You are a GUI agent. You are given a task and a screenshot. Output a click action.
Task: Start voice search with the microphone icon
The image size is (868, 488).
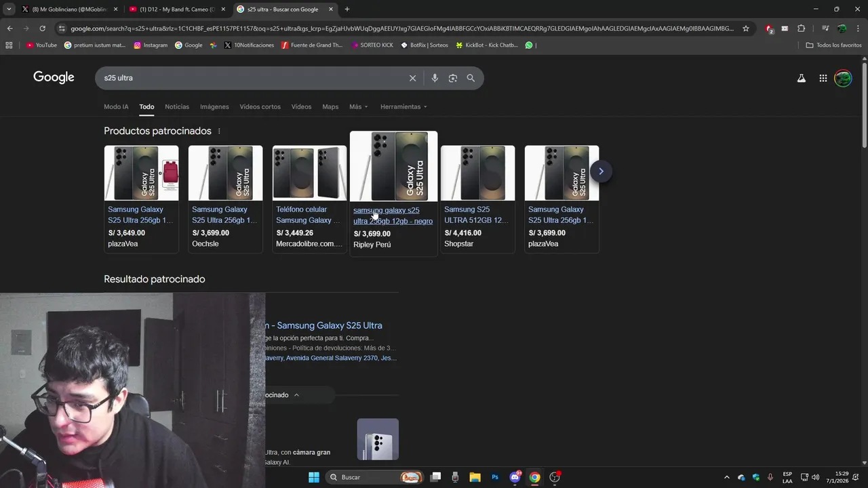(x=435, y=78)
